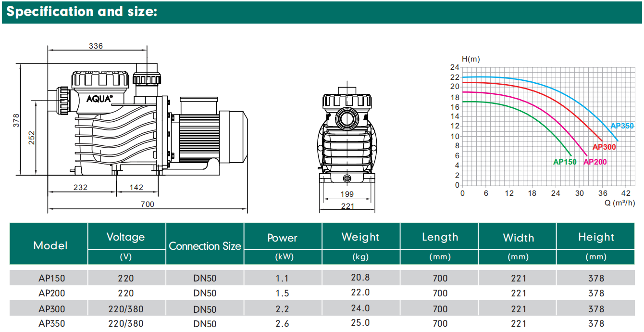
Task: Click the 199 dimension under the front view
Action: tap(347, 194)
